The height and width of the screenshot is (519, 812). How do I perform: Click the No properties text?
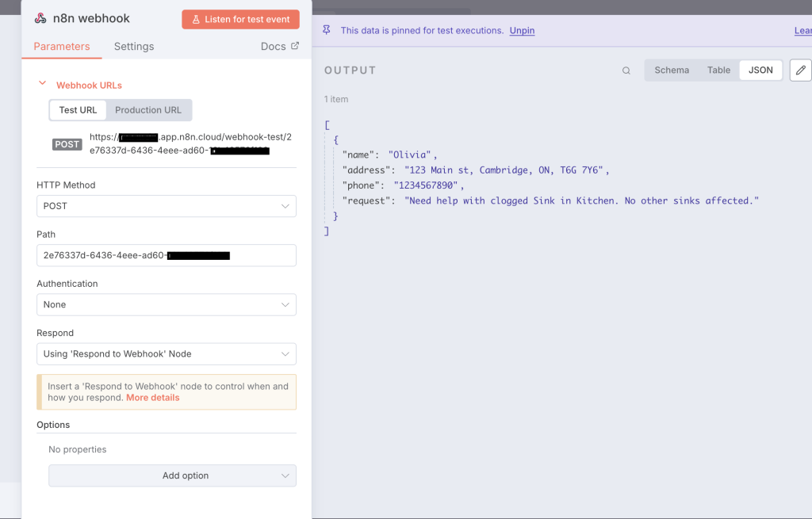(x=78, y=449)
